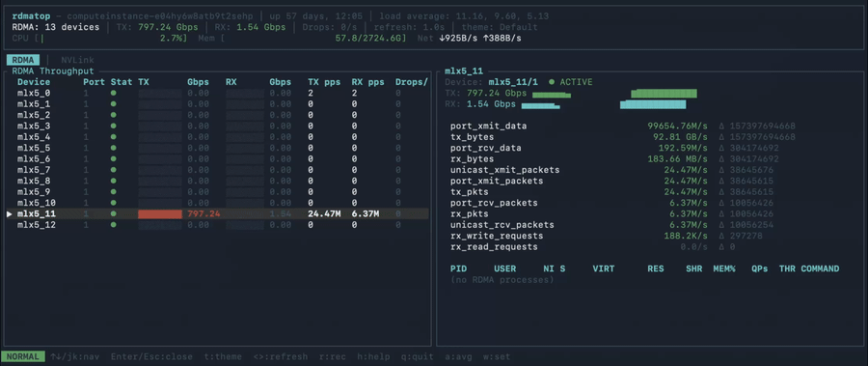Click the Port column header
Viewport: 868px width, 366px height.
(95, 82)
